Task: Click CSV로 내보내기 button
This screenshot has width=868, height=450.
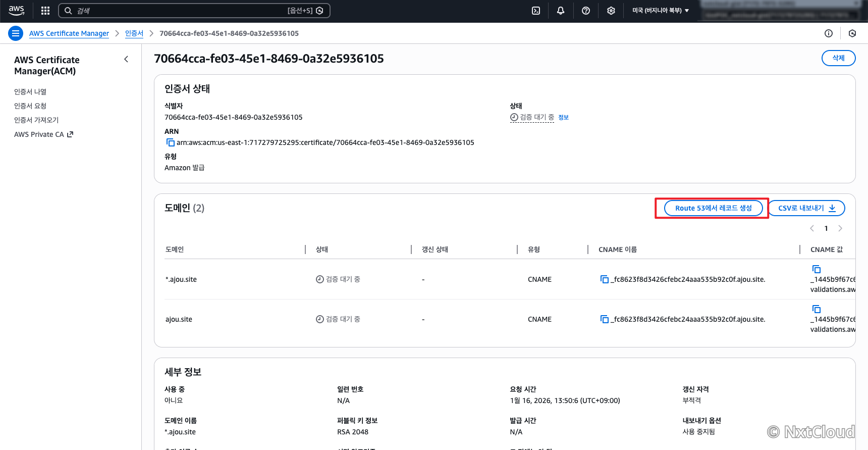Action: [x=806, y=208]
